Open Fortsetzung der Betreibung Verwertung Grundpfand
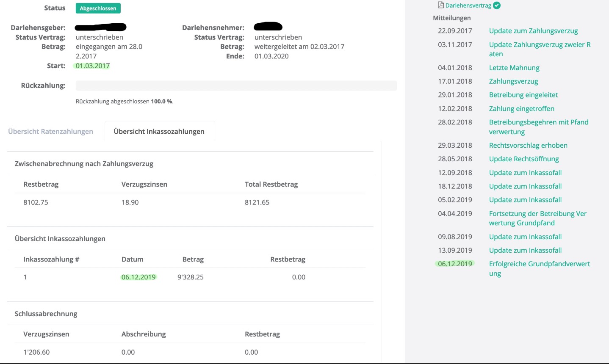 (x=538, y=218)
